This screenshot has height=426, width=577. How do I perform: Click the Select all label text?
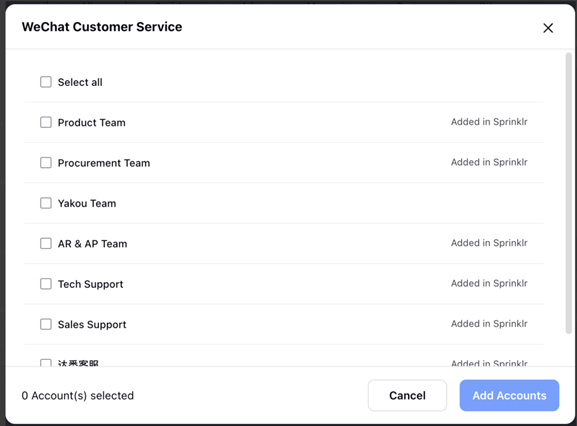click(80, 82)
